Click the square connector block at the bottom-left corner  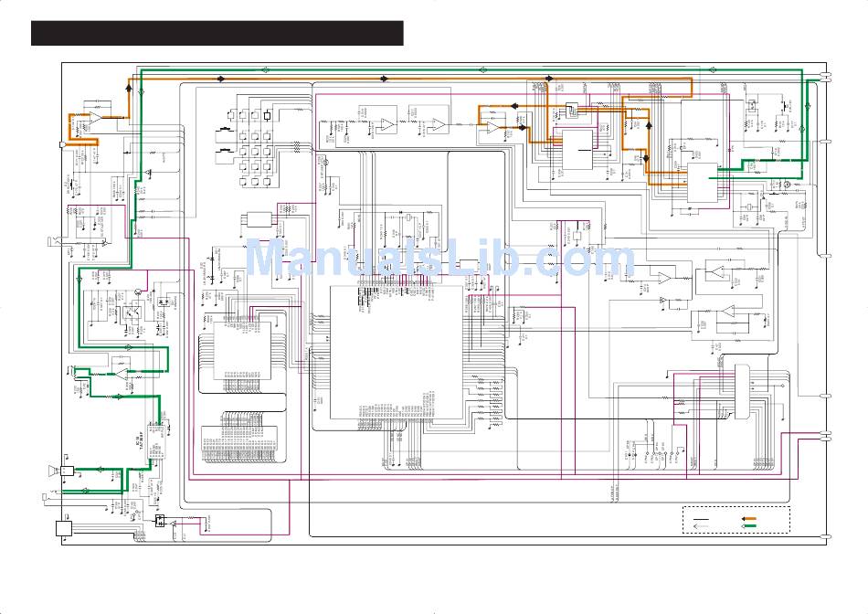coord(64,529)
